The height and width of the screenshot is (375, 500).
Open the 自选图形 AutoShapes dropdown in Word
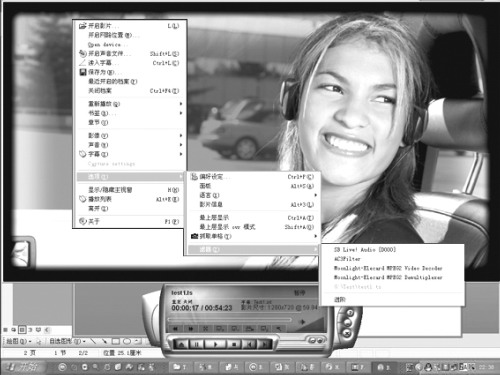68,342
